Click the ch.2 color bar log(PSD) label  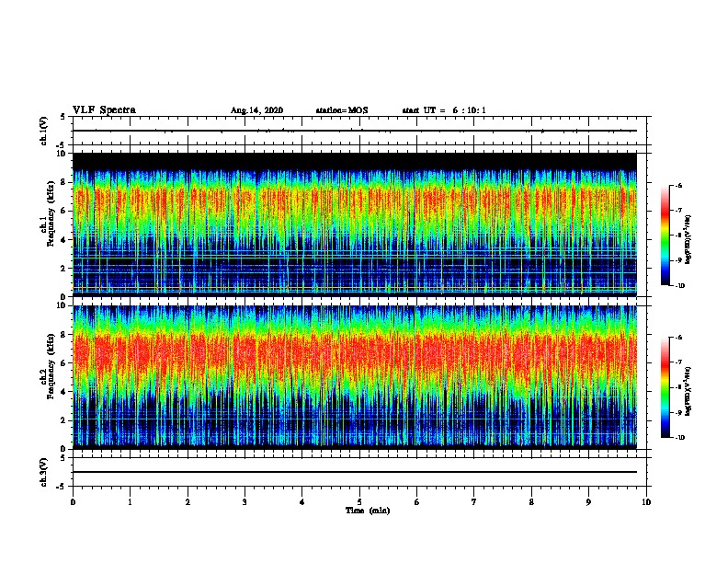click(688, 391)
